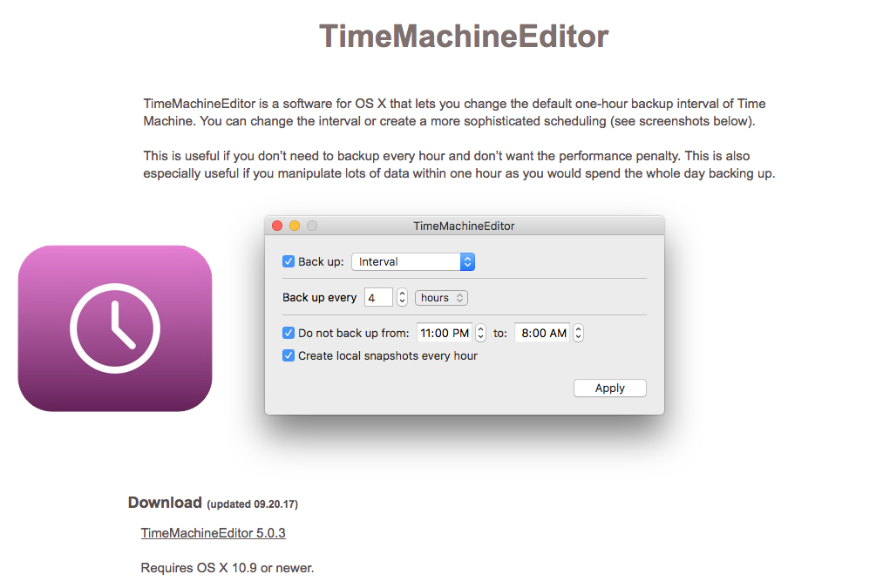Click the stepper beside the 4 interval value
This screenshot has height=588, width=883.
click(x=402, y=298)
